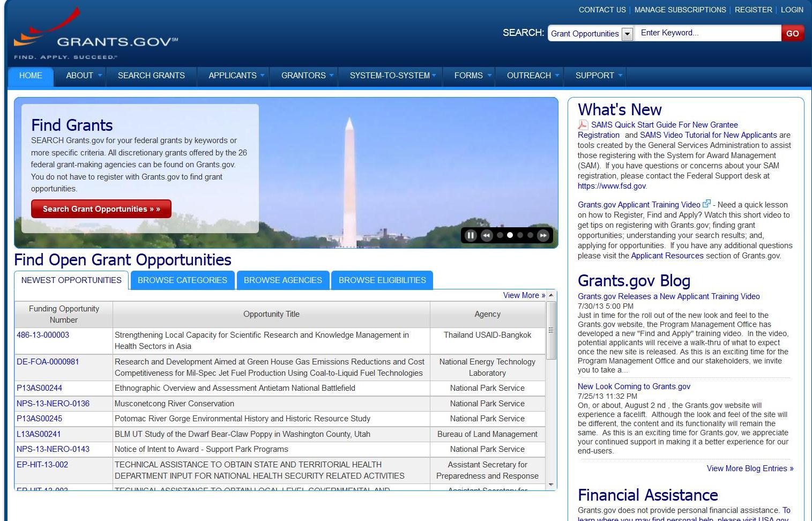
Task: Click Bureau of Land Management agency cell
Action: (x=487, y=434)
